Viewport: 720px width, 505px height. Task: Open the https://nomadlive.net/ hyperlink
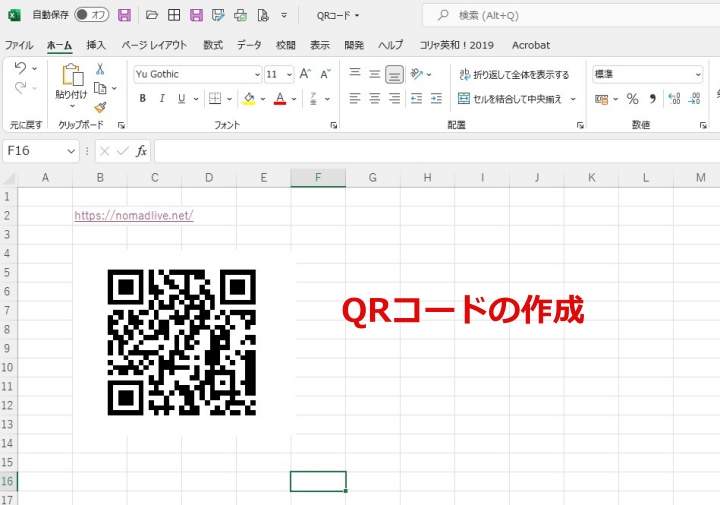(134, 215)
